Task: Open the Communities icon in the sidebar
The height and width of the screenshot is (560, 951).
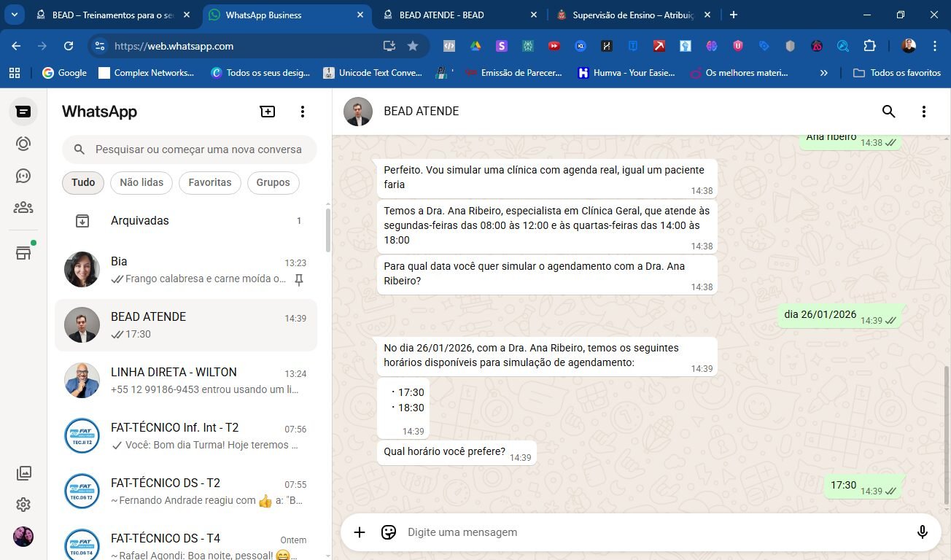Action: pyautogui.click(x=23, y=208)
